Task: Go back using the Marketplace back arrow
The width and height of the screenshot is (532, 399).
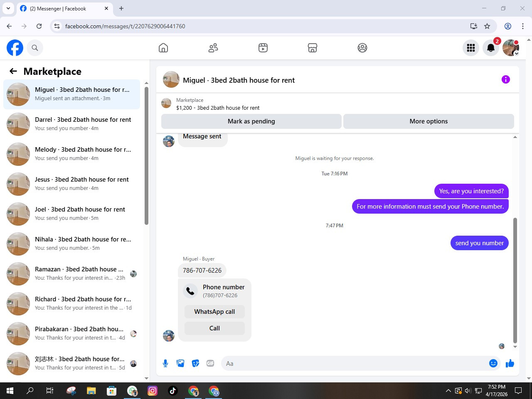Action: click(x=13, y=71)
